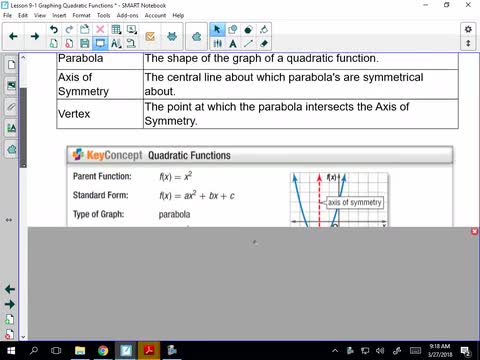The width and height of the screenshot is (480, 360).
Task: Select the Eraser tool
Action: [x=264, y=43]
